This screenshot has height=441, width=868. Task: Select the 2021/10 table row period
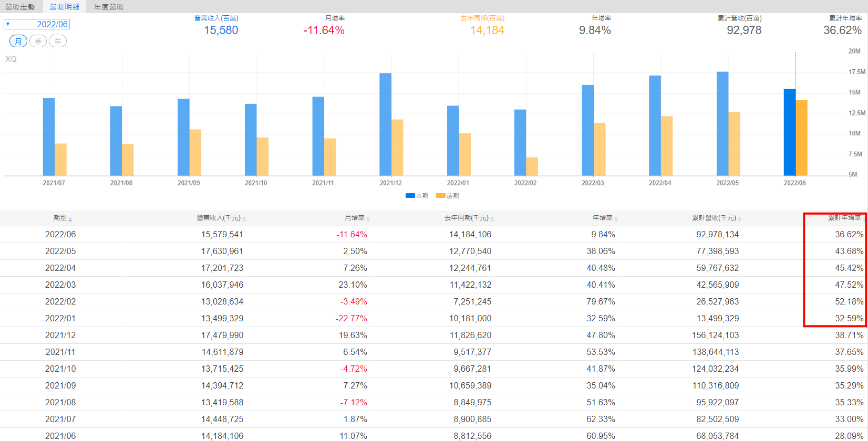[x=60, y=369]
